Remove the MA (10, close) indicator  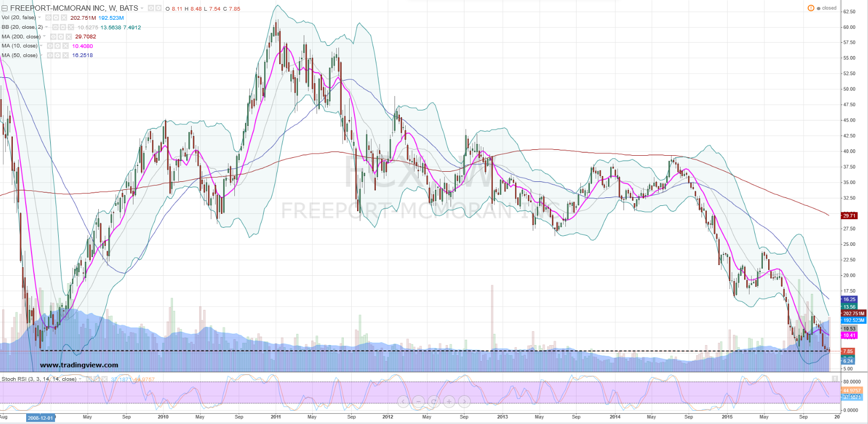[65, 46]
